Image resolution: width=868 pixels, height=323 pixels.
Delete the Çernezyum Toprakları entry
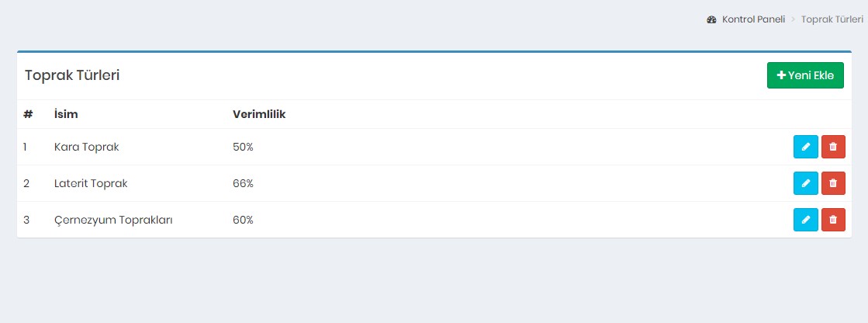tap(833, 220)
